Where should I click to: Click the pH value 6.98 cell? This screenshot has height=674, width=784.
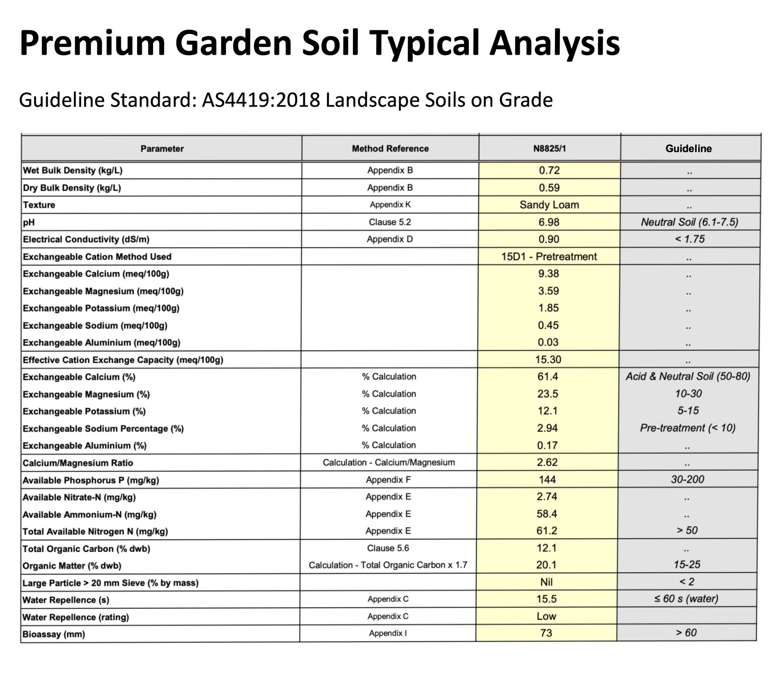(x=547, y=222)
